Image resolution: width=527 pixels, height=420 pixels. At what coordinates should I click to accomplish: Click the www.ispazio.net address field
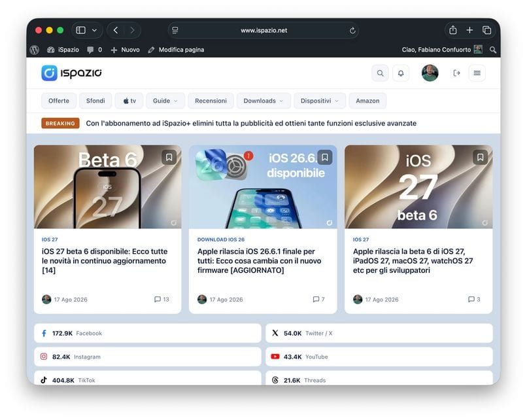(263, 30)
